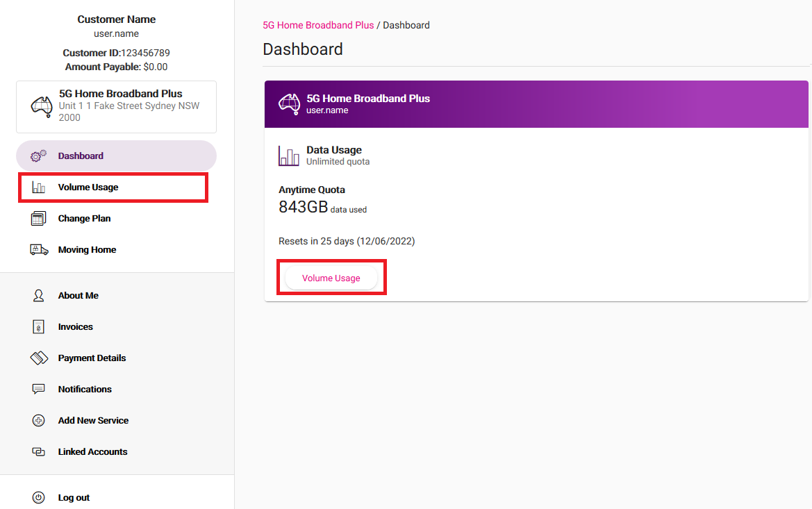Select Change Plan menu item
The width and height of the screenshot is (812, 509).
[84, 219]
